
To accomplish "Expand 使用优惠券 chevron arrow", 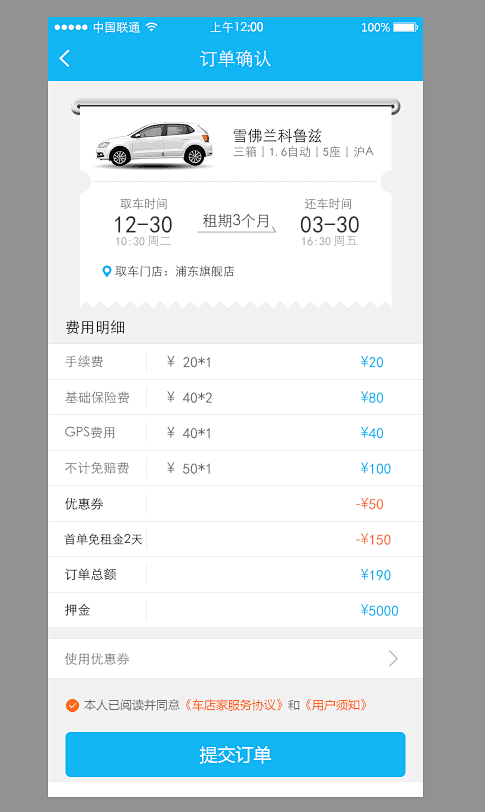I will point(393,659).
